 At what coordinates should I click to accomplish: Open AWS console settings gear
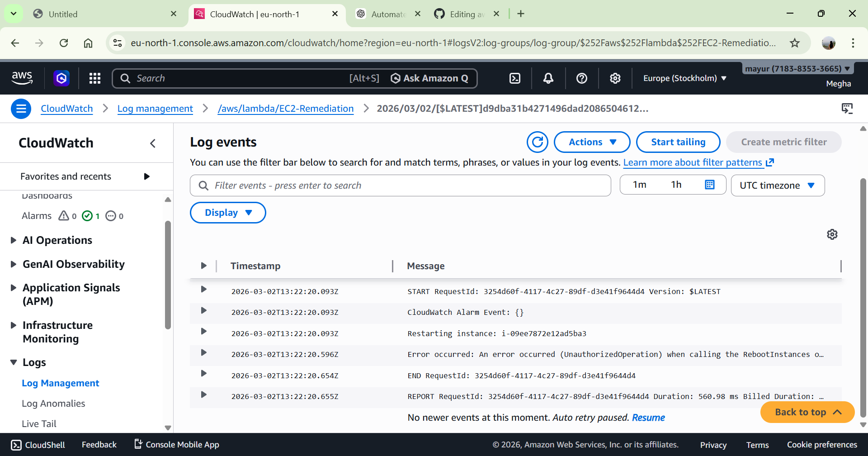click(615, 78)
